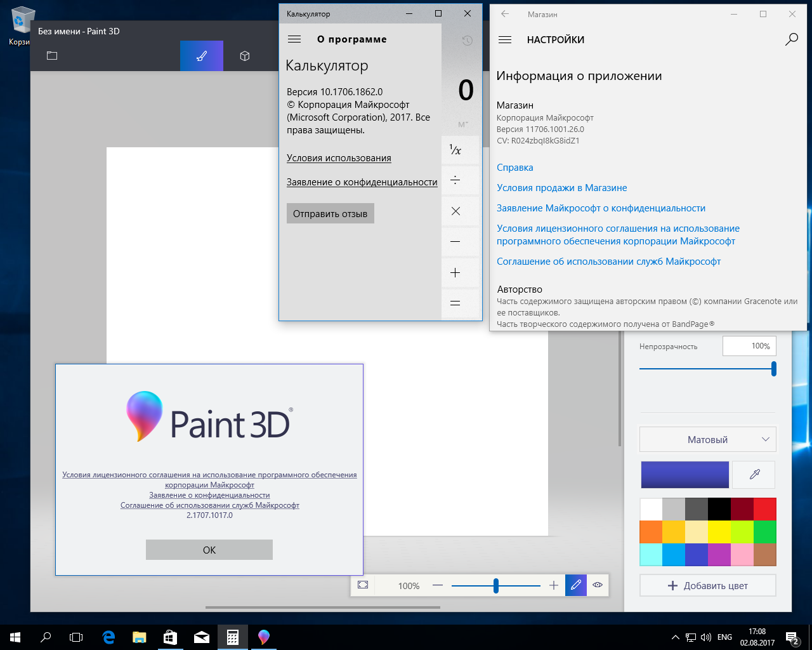Open Calculator hamburger menu

pos(294,39)
